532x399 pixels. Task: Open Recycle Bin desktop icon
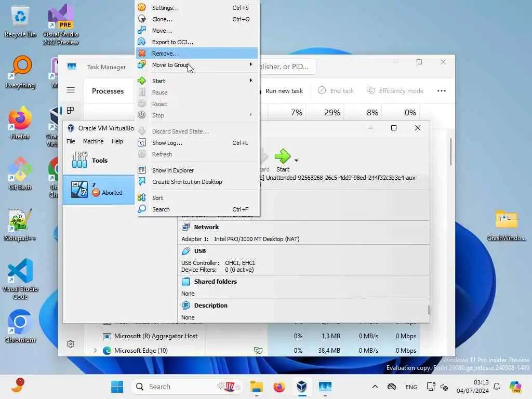(20, 22)
